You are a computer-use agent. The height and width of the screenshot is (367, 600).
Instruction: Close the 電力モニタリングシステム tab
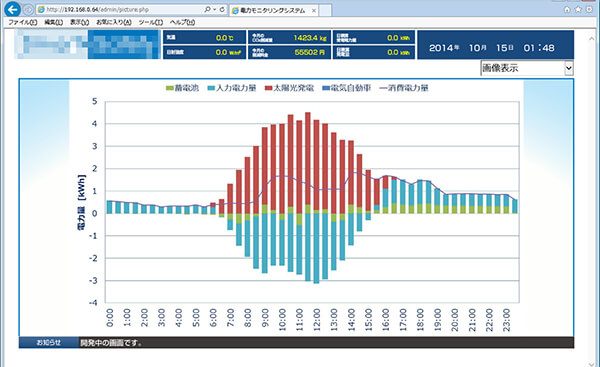314,11
